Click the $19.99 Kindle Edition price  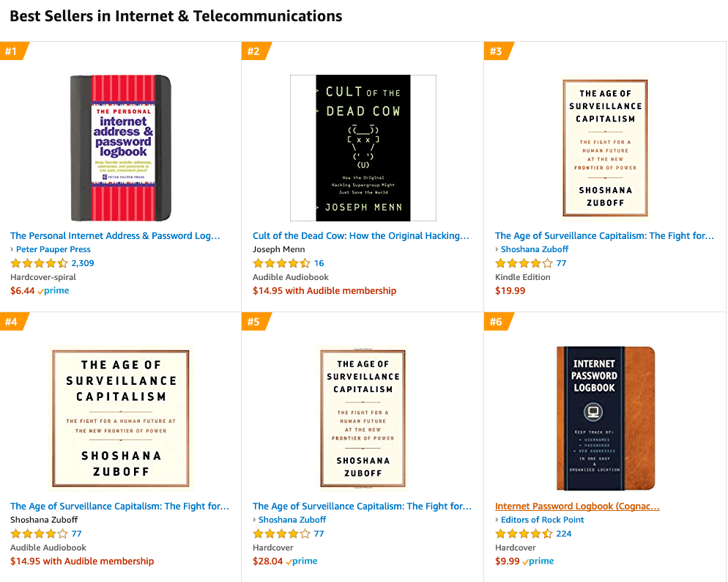[510, 291]
